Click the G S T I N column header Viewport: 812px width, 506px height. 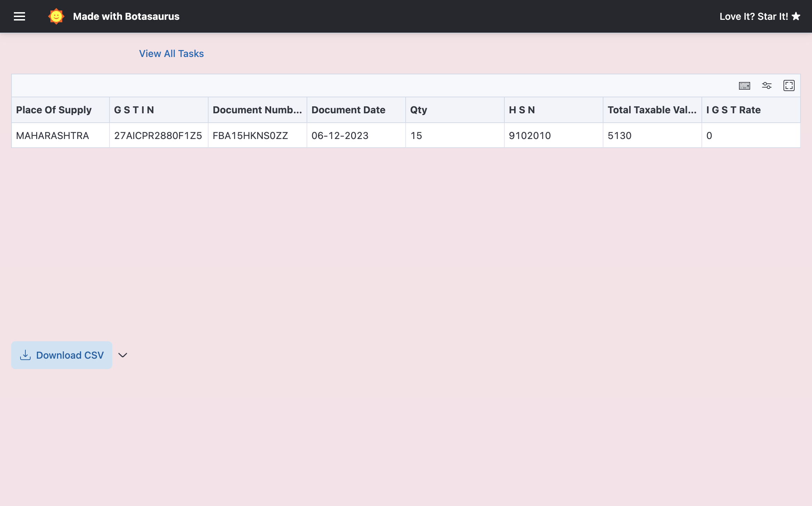(134, 110)
